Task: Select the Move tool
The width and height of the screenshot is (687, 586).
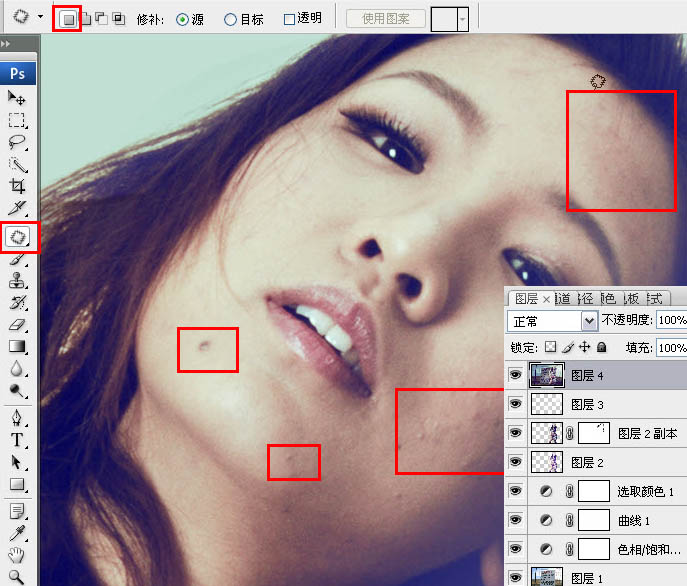Action: pos(17,97)
